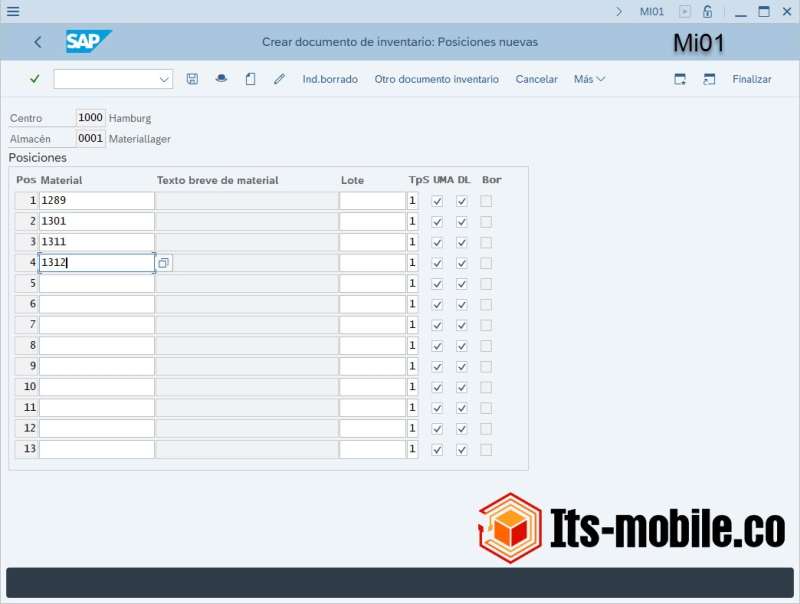Click the hat-shaped icon in the toolbar
This screenshot has width=800, height=604.
pos(221,79)
